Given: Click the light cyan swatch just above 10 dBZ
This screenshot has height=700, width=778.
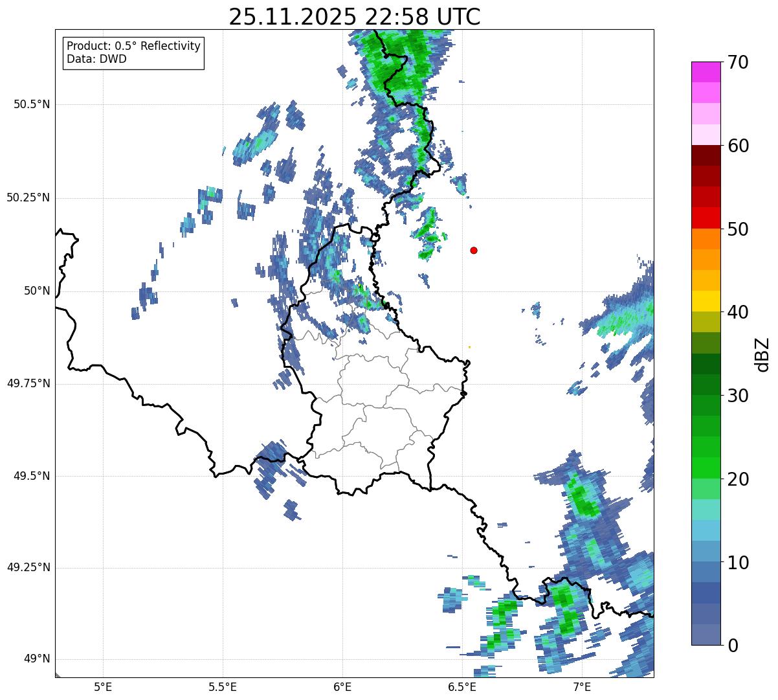Looking at the screenshot, I should click(x=706, y=551).
